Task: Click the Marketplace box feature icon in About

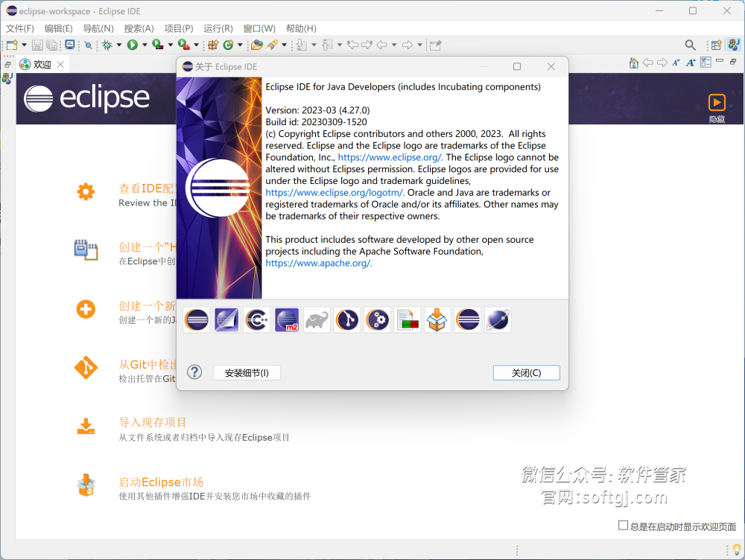Action: (x=437, y=319)
